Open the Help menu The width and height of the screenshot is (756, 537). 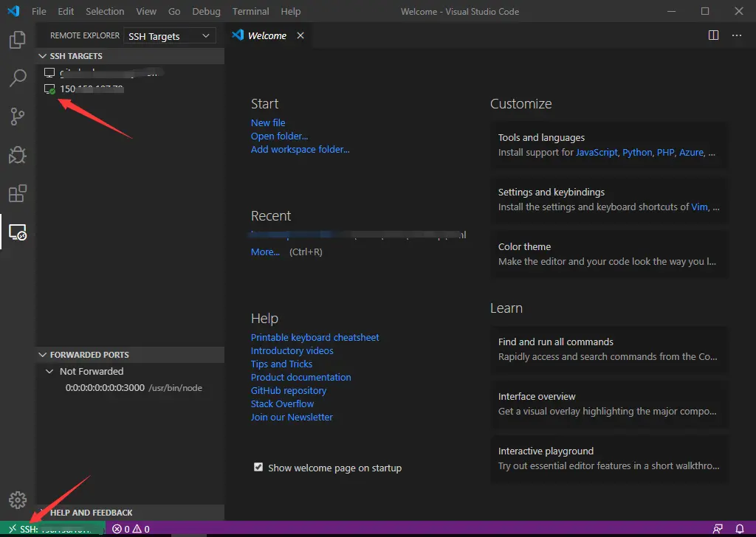pos(290,11)
